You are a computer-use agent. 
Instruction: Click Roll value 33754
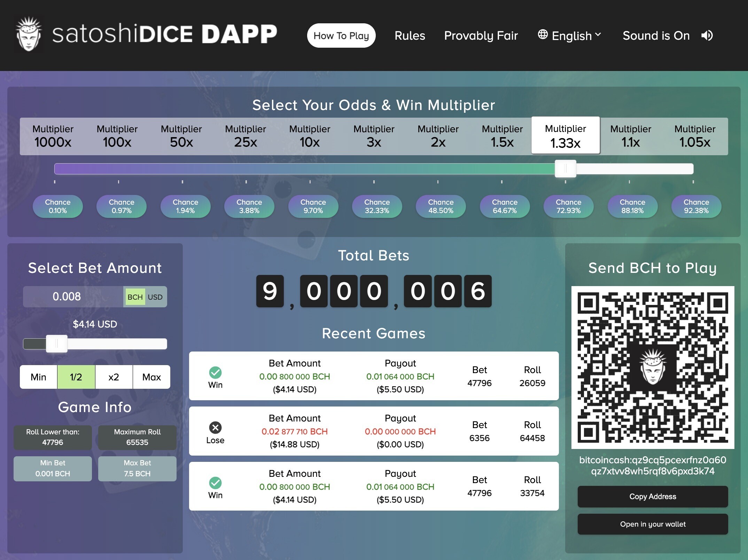532,493
